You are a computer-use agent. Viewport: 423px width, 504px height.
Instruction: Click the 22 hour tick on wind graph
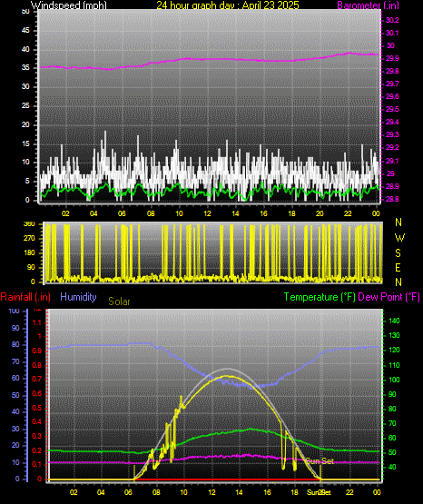tap(348, 213)
